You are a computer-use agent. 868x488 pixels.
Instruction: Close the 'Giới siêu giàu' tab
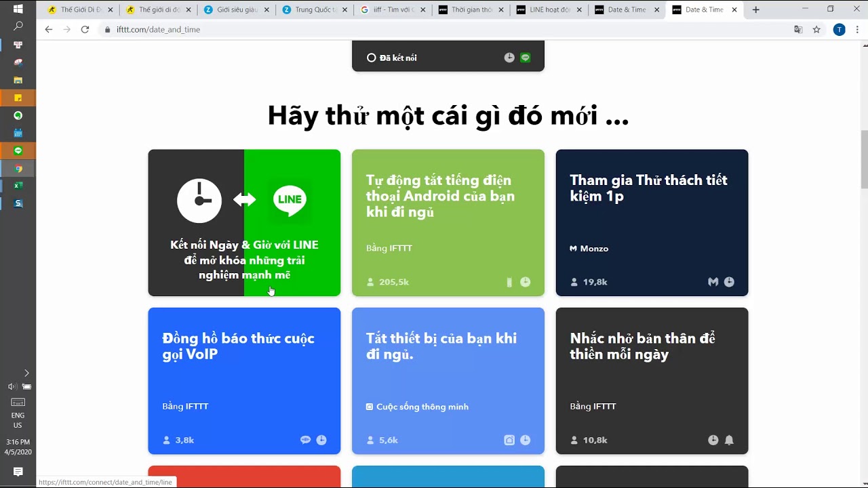point(267,9)
